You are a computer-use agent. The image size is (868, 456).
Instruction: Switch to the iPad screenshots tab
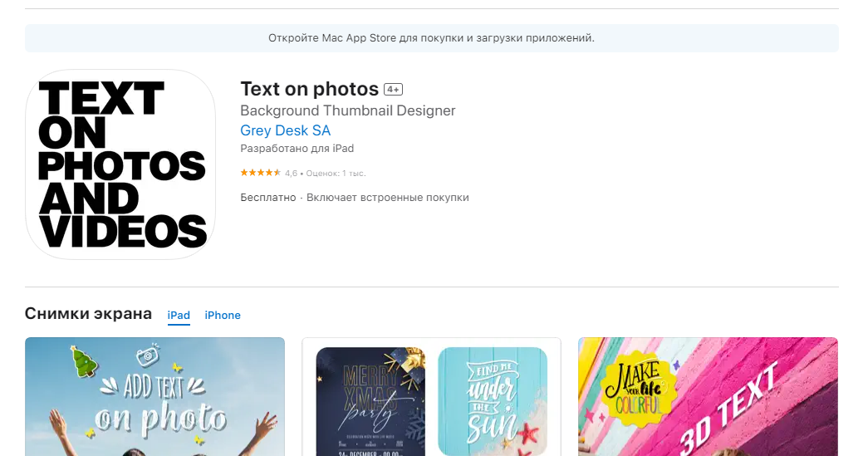179,316
